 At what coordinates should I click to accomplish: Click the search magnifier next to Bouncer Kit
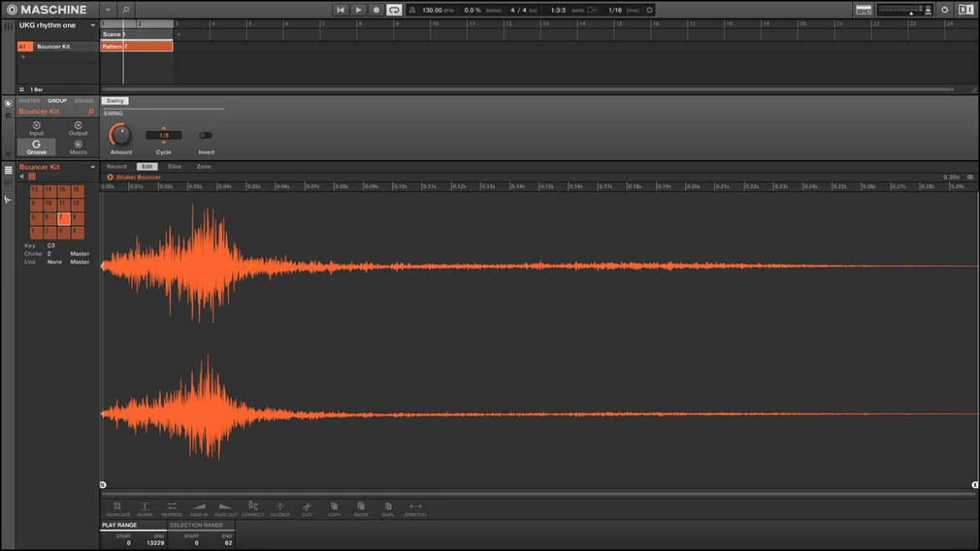pyautogui.click(x=90, y=111)
